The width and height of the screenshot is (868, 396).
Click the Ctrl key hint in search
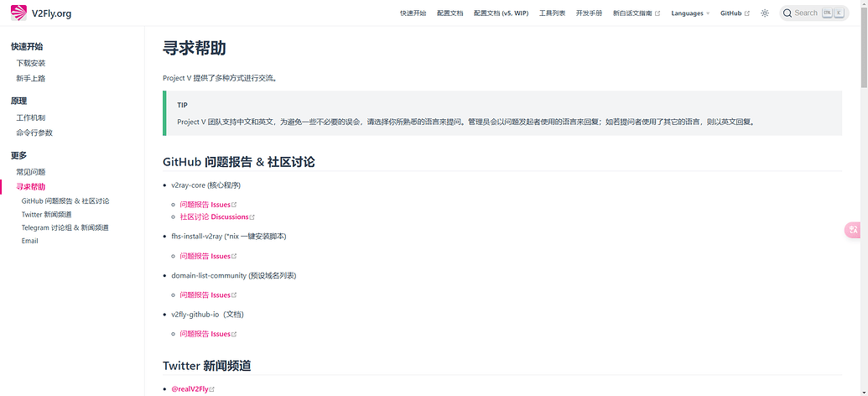point(827,13)
